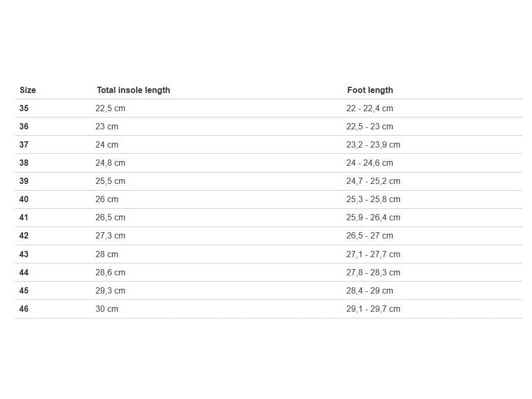
Task: Select size 40 row label
Action: point(24,199)
